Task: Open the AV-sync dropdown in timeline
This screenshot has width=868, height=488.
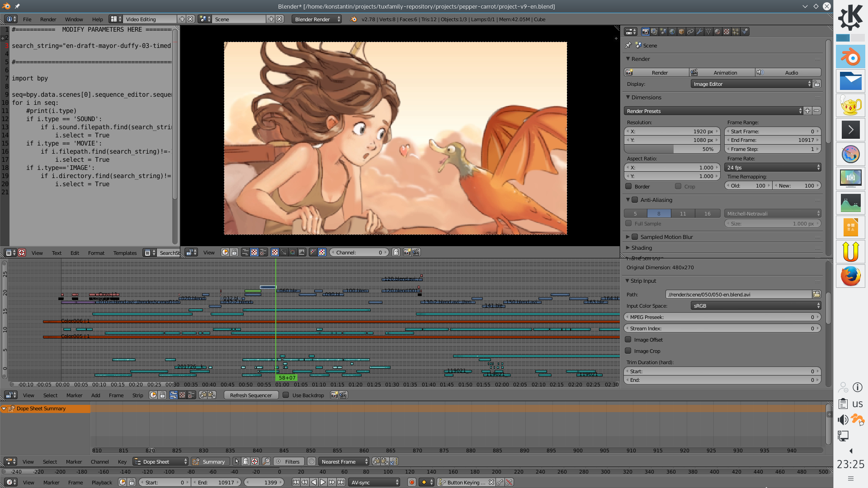Action: click(x=374, y=482)
